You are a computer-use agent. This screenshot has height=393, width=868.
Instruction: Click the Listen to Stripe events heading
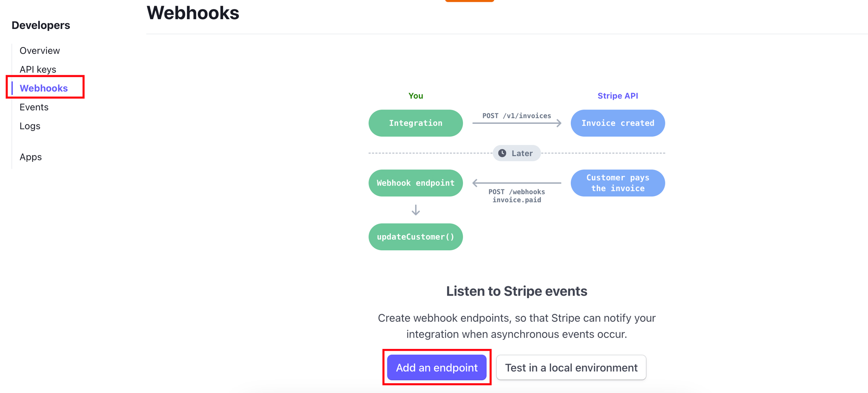click(x=517, y=291)
